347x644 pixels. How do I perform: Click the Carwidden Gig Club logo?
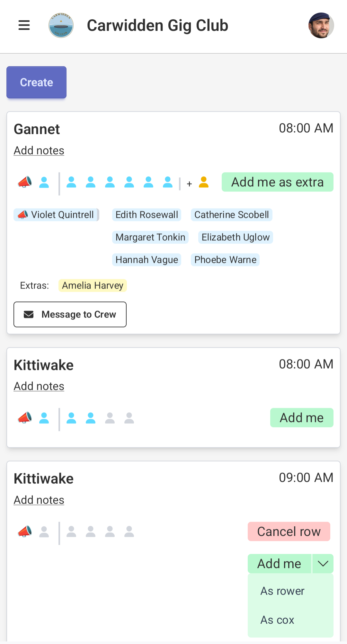pos(61,25)
